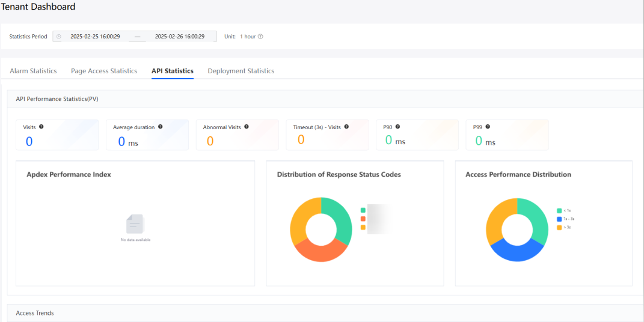Click the help icon next to P90
The image size is (644, 322).
tap(397, 127)
